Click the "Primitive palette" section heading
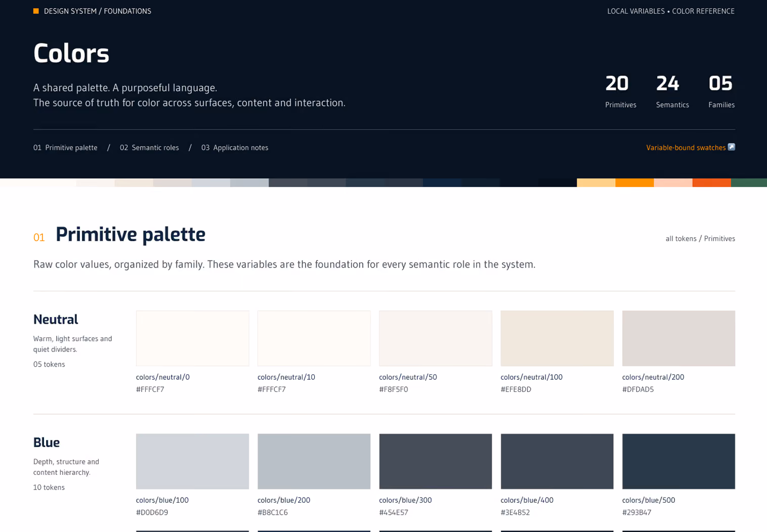Screen dimensions: 767x532 131,235
